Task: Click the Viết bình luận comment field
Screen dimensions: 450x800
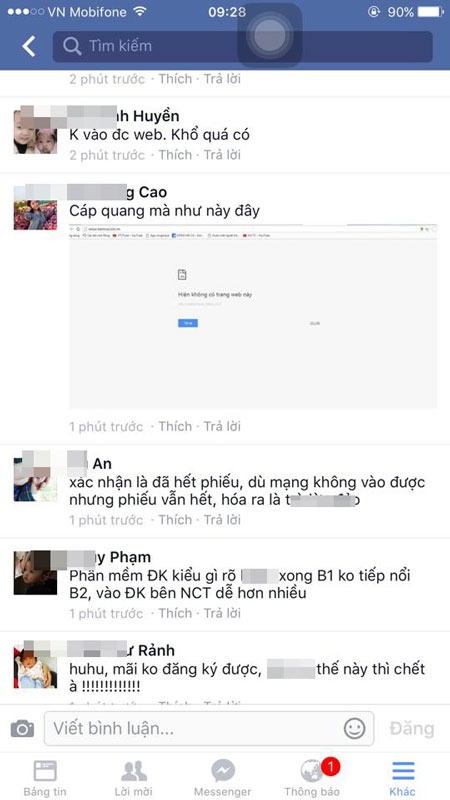Action: coord(209,729)
